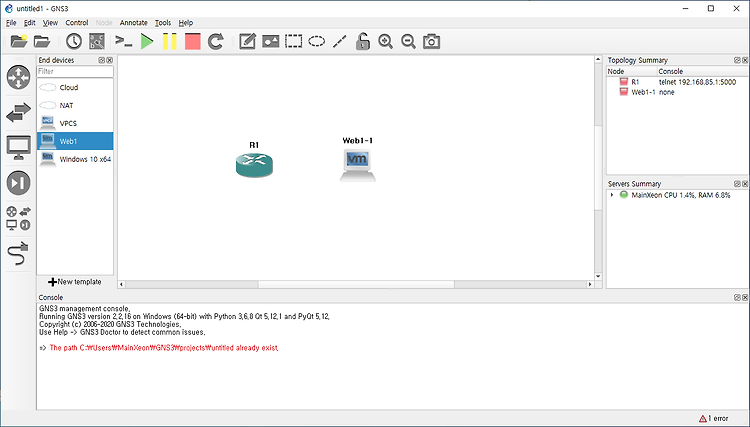The width and height of the screenshot is (750, 427).
Task: Browse switches device category
Action: tap(19, 113)
